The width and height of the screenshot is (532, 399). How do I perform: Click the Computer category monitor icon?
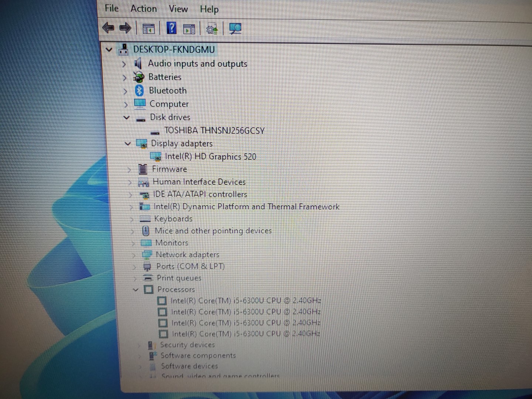click(140, 104)
